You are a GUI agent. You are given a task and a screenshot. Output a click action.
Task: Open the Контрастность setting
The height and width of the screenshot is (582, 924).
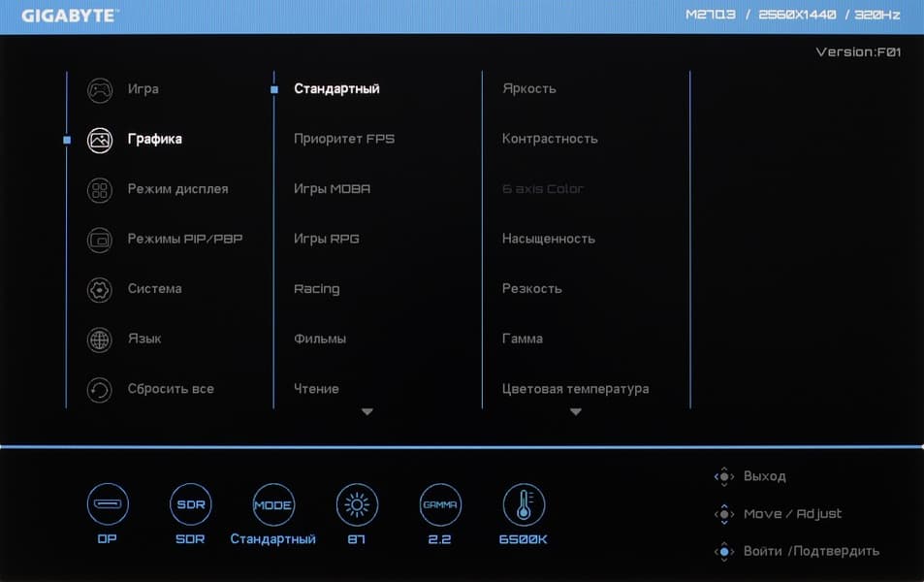[550, 139]
